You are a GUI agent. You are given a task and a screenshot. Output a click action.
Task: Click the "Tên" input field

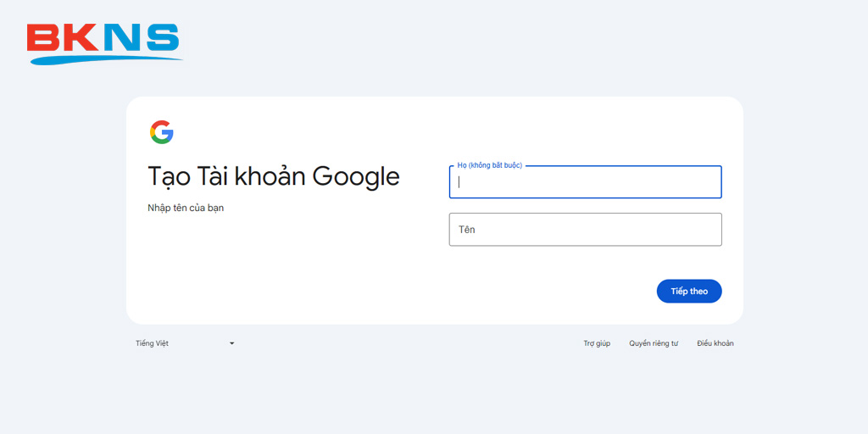coord(585,230)
